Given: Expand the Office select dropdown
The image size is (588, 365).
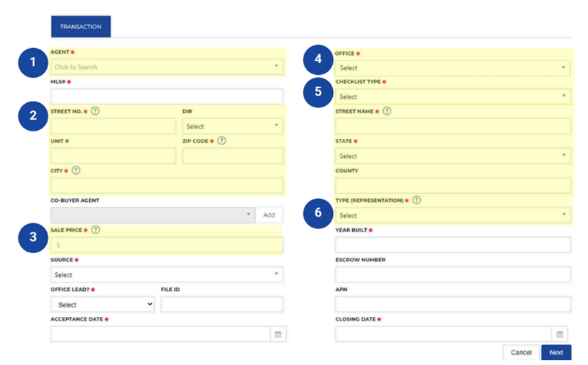Looking at the screenshot, I should point(453,68).
